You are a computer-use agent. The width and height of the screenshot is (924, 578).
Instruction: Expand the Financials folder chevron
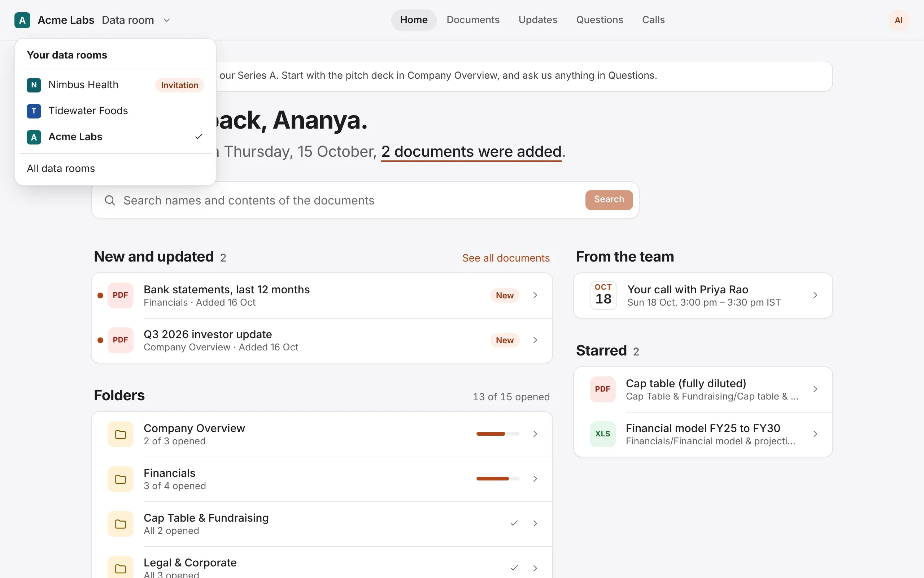(535, 479)
